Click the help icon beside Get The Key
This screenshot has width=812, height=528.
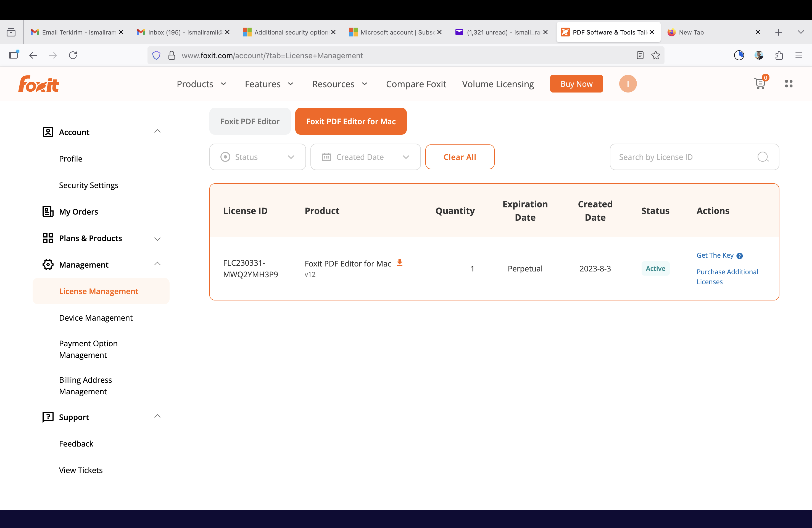739,256
